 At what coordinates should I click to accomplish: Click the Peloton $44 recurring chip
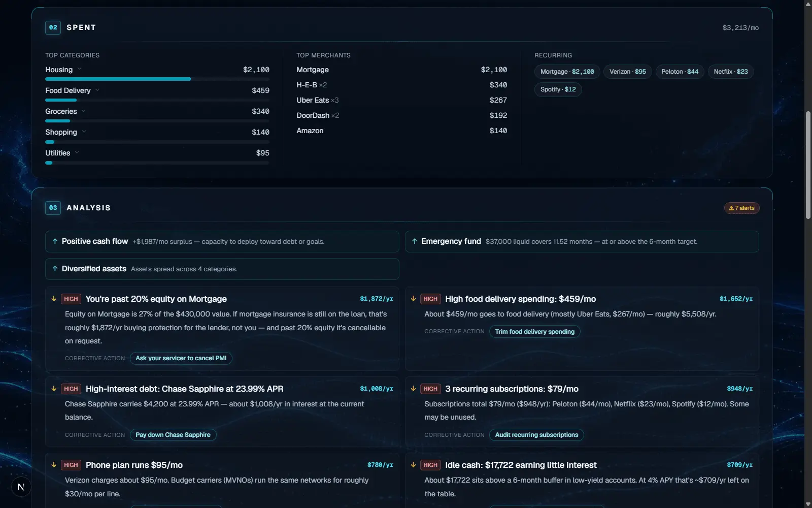coord(680,72)
